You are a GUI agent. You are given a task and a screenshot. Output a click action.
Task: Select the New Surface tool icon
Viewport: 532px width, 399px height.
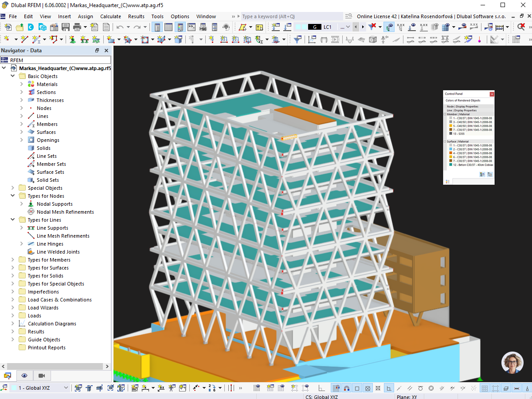(110, 39)
